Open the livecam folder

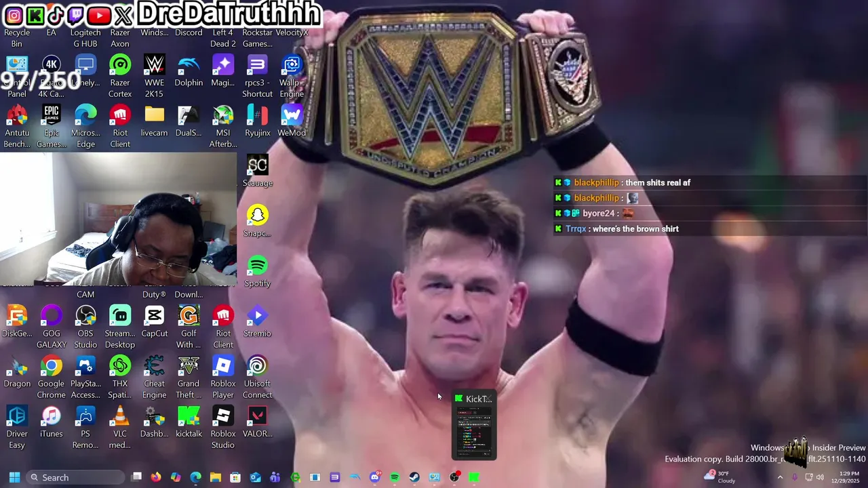[x=155, y=121]
